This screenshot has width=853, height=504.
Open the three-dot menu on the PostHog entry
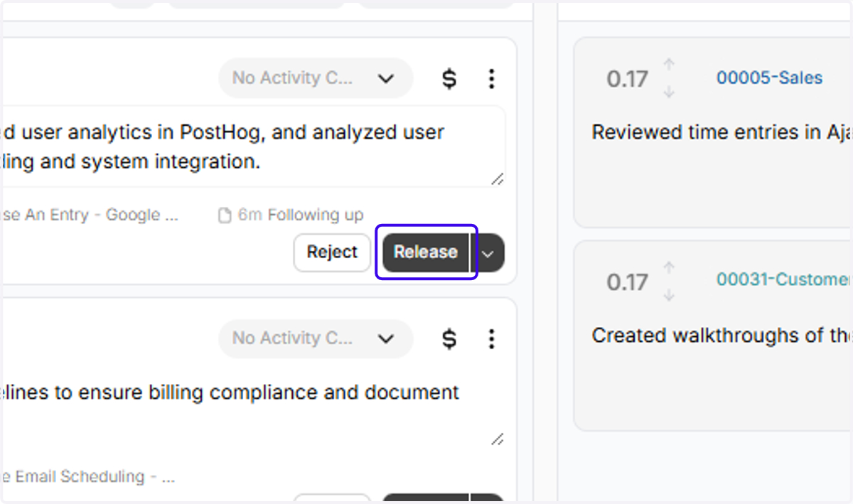491,78
